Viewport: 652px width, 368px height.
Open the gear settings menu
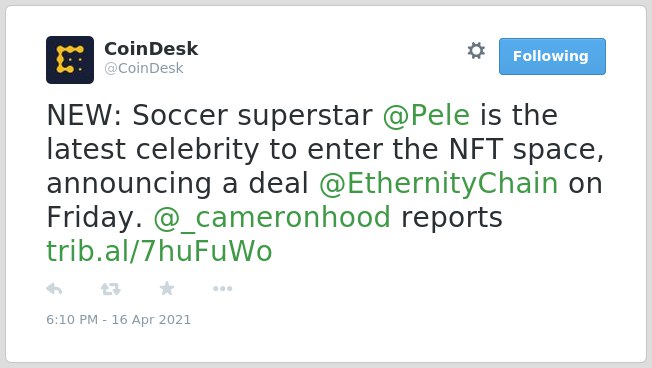coord(476,51)
